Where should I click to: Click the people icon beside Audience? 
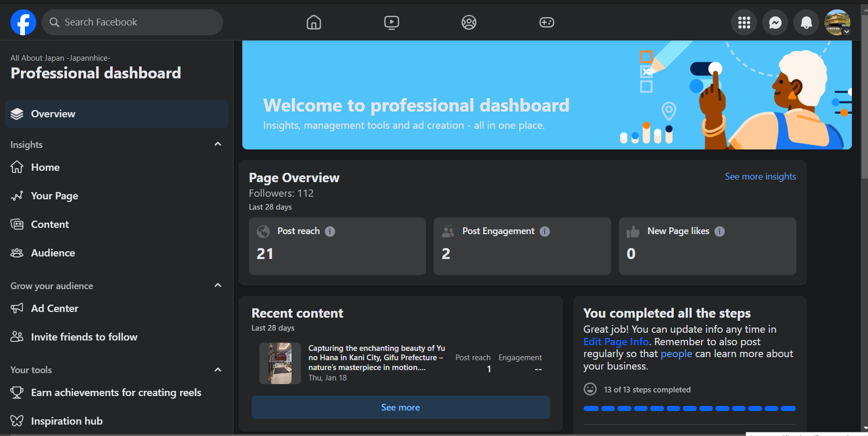17,253
